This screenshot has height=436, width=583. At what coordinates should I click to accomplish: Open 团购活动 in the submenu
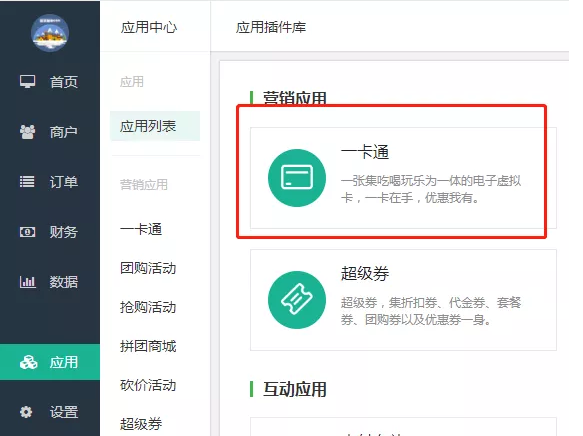click(x=148, y=268)
